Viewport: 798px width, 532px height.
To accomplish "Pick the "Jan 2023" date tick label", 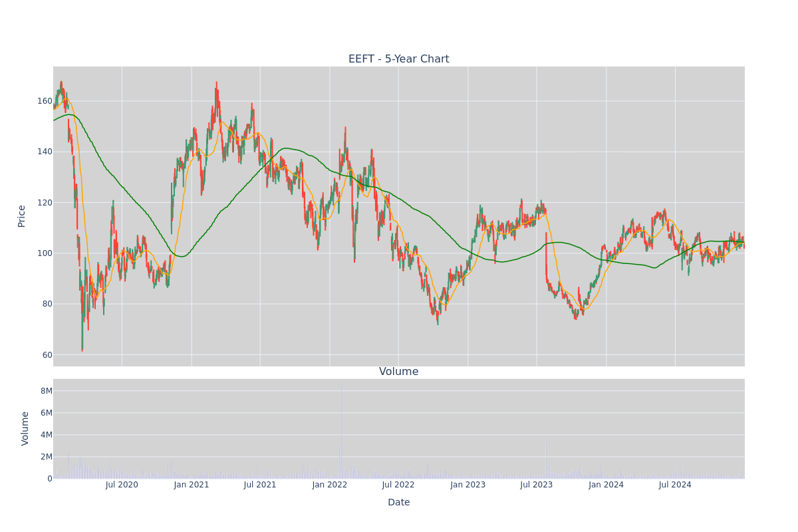I will pos(468,485).
